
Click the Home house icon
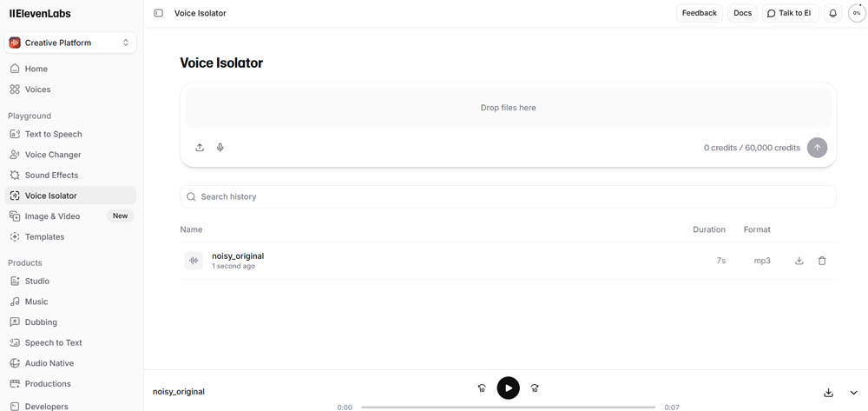tap(15, 69)
